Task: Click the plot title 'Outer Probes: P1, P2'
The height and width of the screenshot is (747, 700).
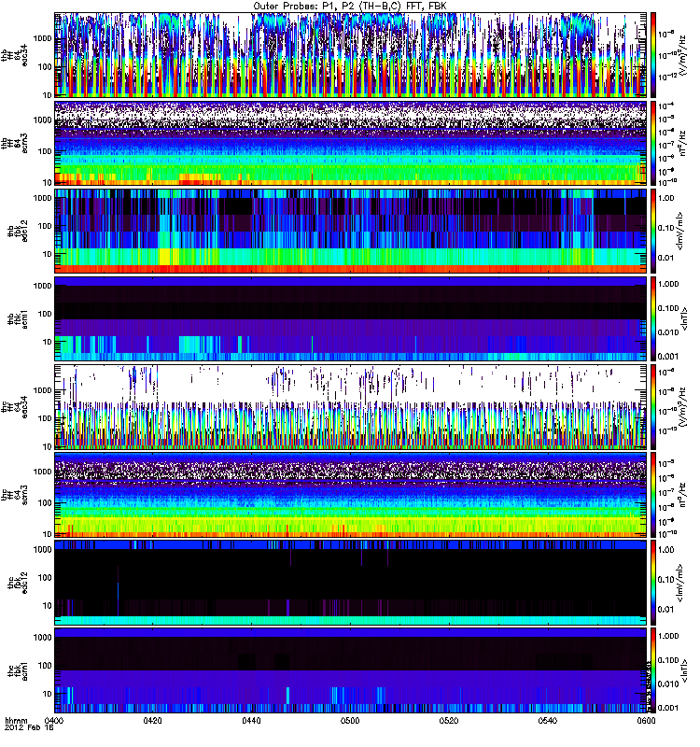Action: point(350,7)
